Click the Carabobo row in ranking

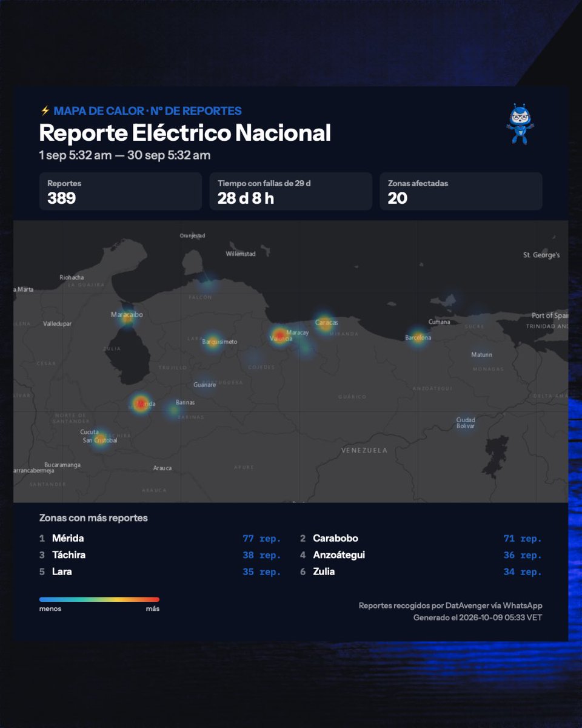[421, 538]
